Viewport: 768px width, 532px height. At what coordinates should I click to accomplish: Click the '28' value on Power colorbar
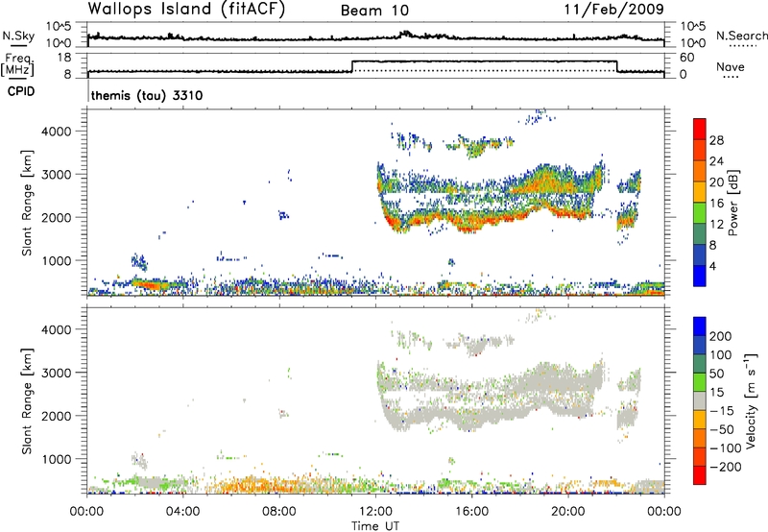716,140
